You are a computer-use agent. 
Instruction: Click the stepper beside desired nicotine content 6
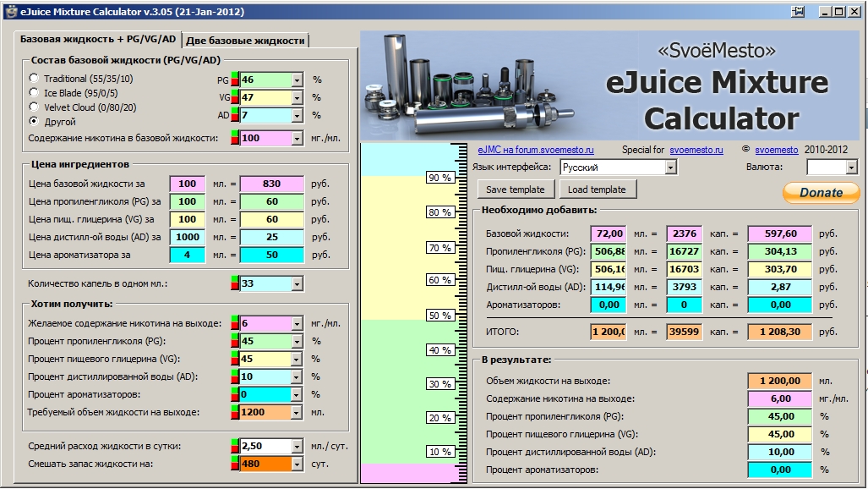coord(235,323)
